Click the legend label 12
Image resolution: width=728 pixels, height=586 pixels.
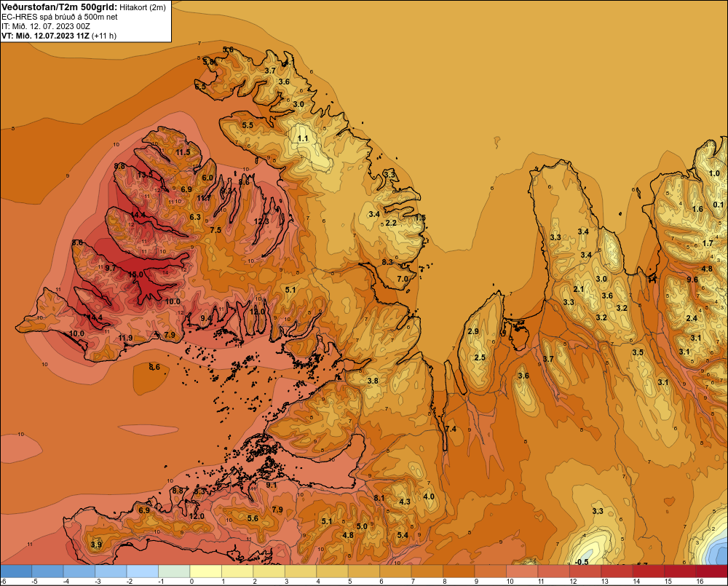573,582
